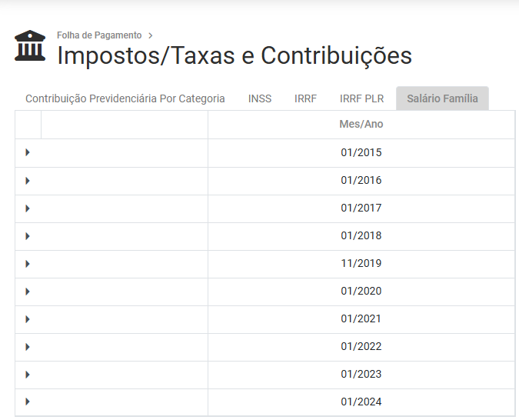
Task: Expand the 11/2019 row
Action: point(28,264)
